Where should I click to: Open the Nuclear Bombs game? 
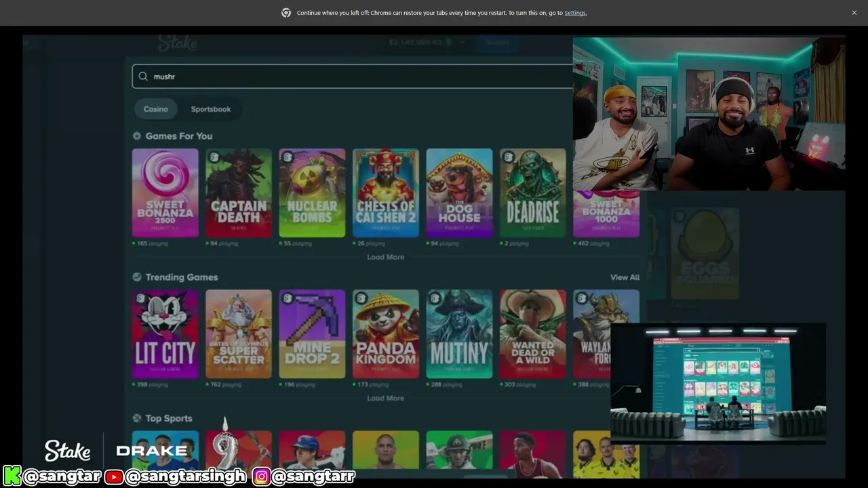point(312,193)
